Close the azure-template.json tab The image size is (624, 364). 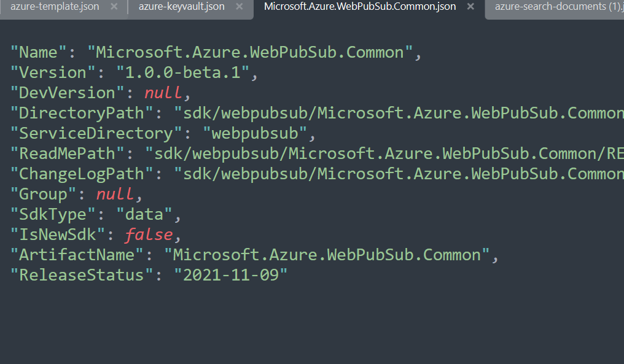click(x=114, y=6)
